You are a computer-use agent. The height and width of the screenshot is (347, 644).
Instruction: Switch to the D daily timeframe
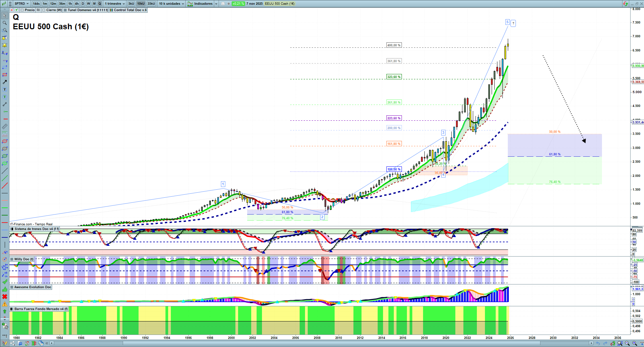pyautogui.click(x=83, y=4)
